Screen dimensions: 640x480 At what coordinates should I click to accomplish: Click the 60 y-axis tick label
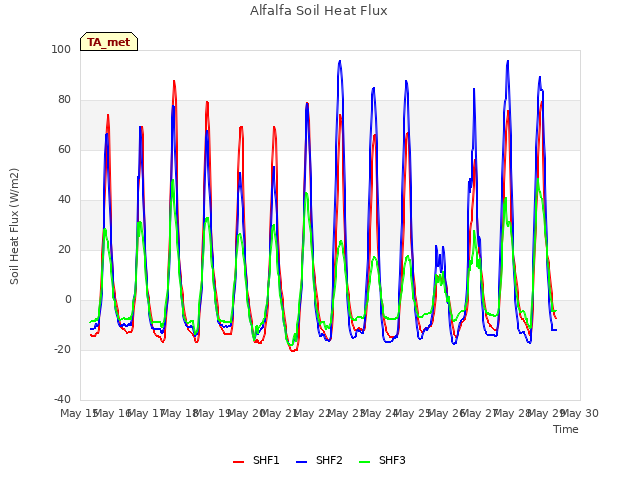(x=64, y=149)
